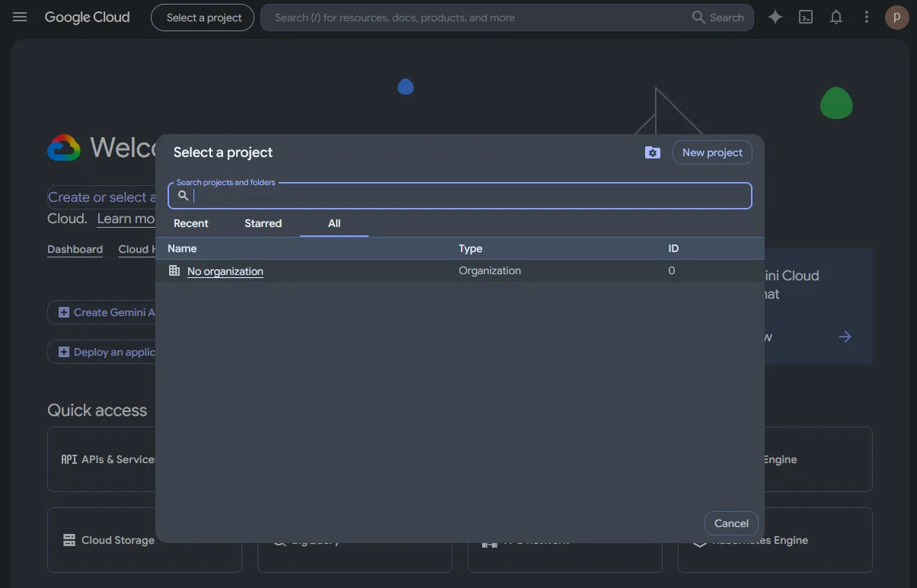Click the magnifier icon in project search
Screen dimensions: 917x588
point(184,196)
